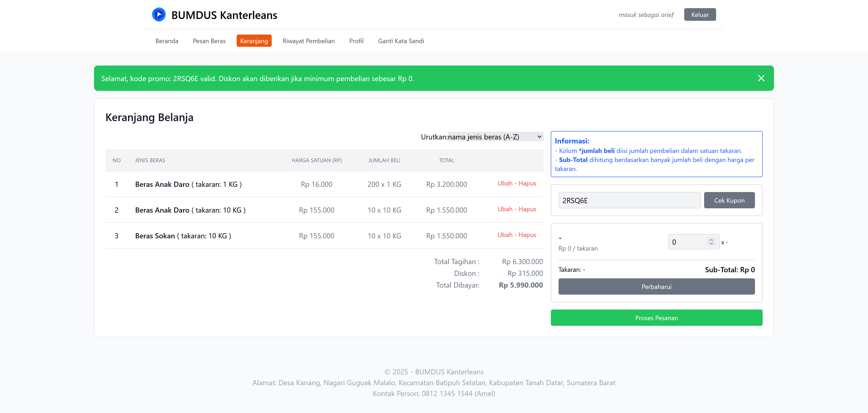
Task: Click Hapus for Beras Anak Daro 10 KG
Action: pos(527,209)
